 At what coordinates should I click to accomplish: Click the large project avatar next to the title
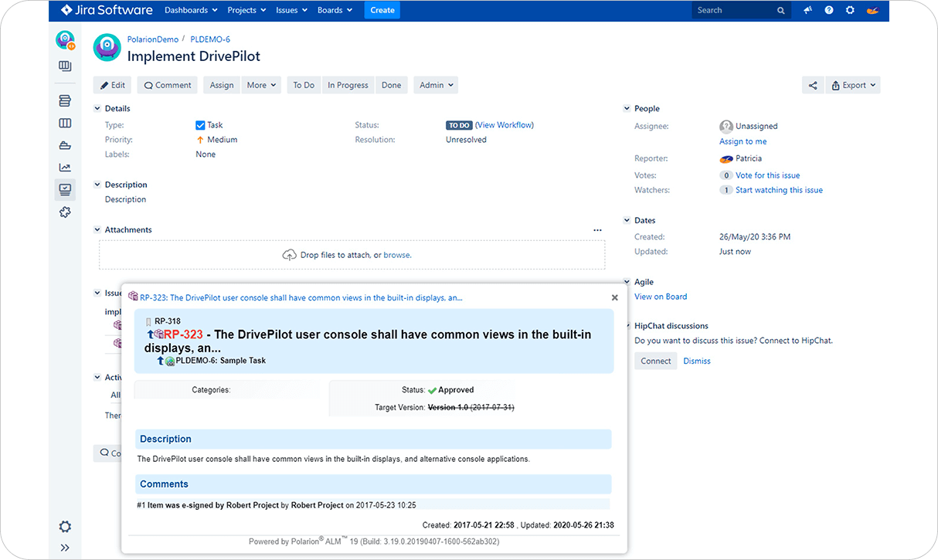point(107,47)
